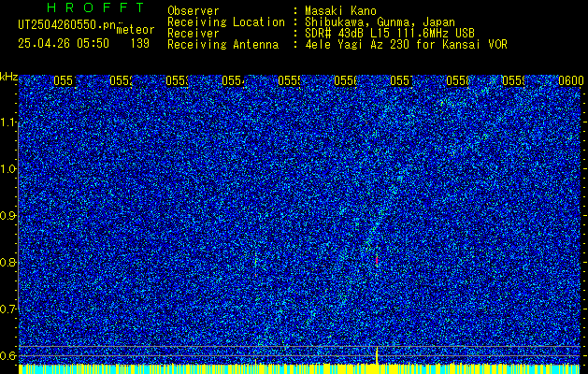Click the 0.7 frequency axis label
The image size is (588, 374).
click(x=8, y=309)
